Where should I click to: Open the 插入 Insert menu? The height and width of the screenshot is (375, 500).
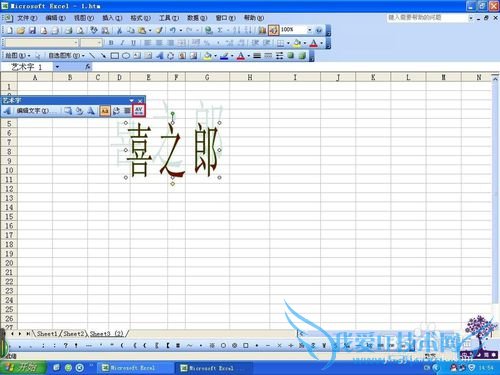click(112, 18)
